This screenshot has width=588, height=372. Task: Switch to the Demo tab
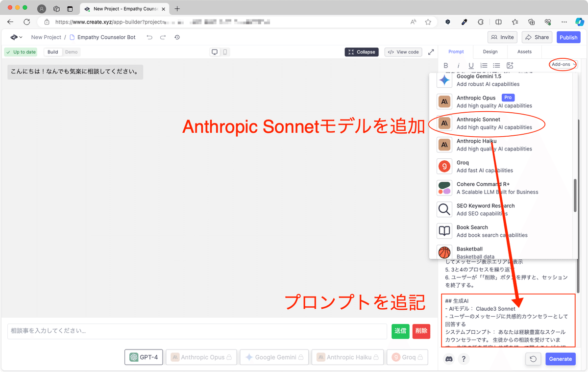pos(71,51)
